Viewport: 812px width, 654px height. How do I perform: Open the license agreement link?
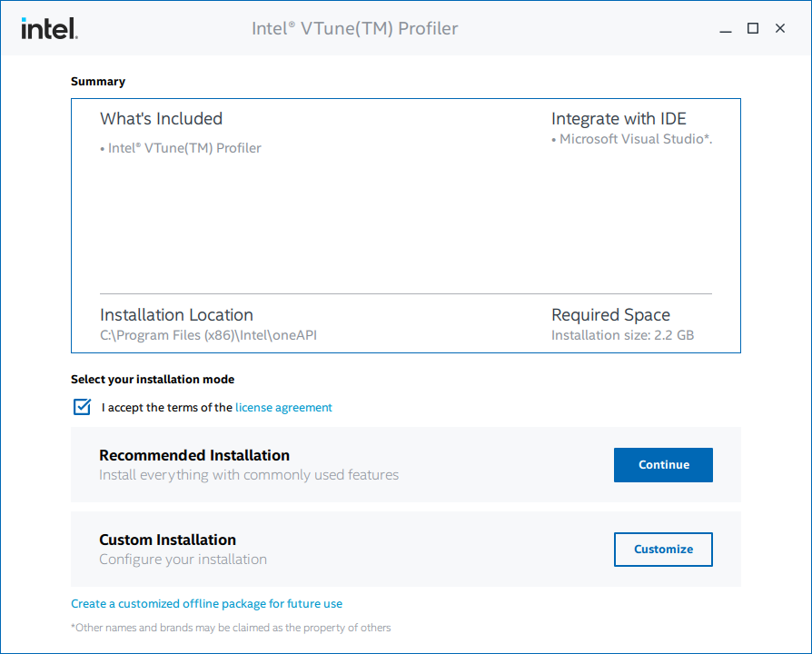pyautogui.click(x=283, y=408)
